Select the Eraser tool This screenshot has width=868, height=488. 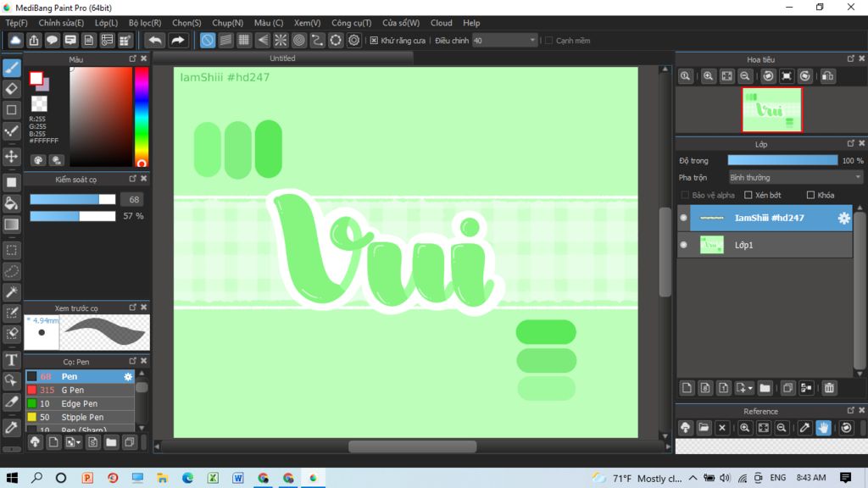pos(12,88)
